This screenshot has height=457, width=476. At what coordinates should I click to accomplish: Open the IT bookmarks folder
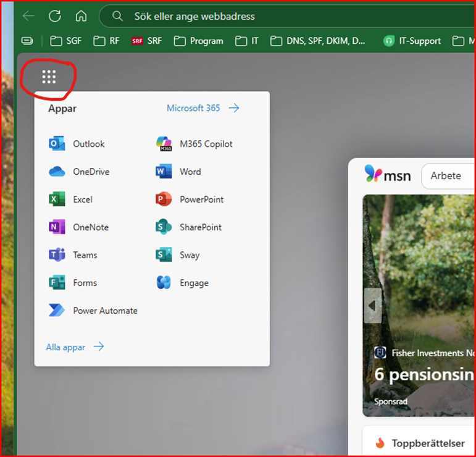pyautogui.click(x=247, y=41)
